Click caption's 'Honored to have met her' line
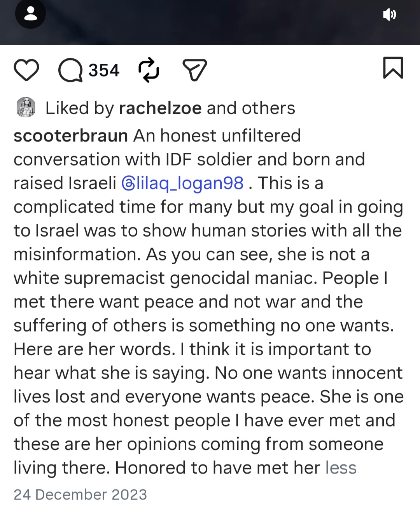 (217, 468)
